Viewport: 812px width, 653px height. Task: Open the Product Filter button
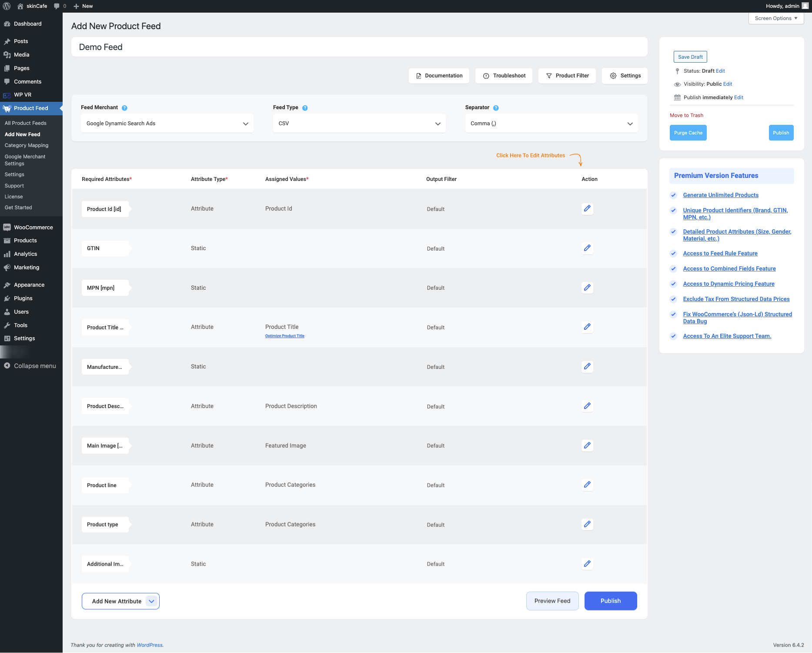coord(567,76)
